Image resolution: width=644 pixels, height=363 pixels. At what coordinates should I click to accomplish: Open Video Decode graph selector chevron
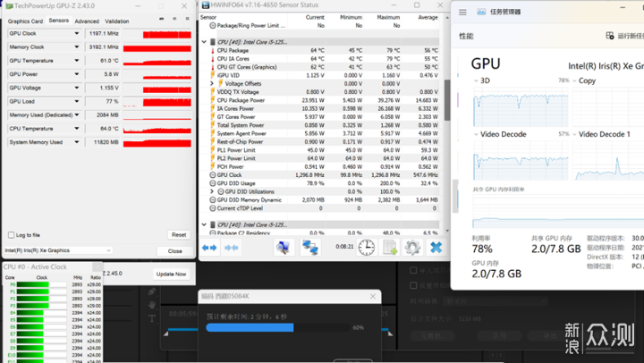(476, 134)
